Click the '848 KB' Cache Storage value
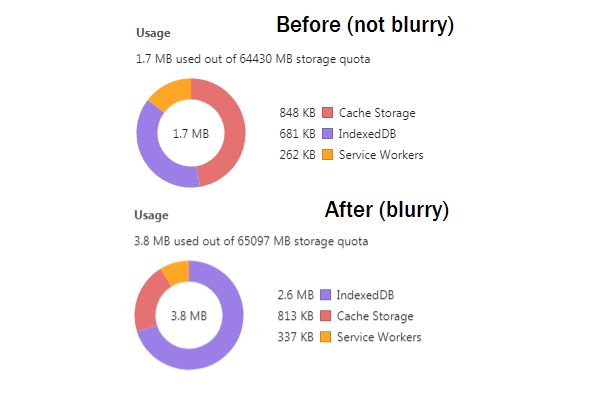This screenshot has height=401, width=608. point(297,113)
